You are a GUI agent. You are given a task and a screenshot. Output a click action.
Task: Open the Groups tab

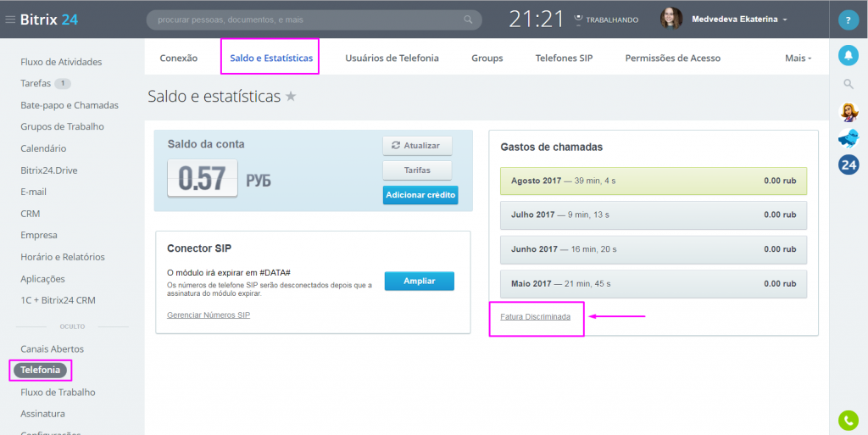tap(487, 59)
